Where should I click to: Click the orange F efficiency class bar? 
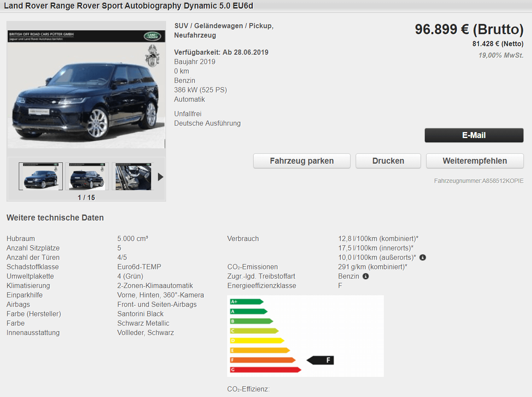pos(263,360)
